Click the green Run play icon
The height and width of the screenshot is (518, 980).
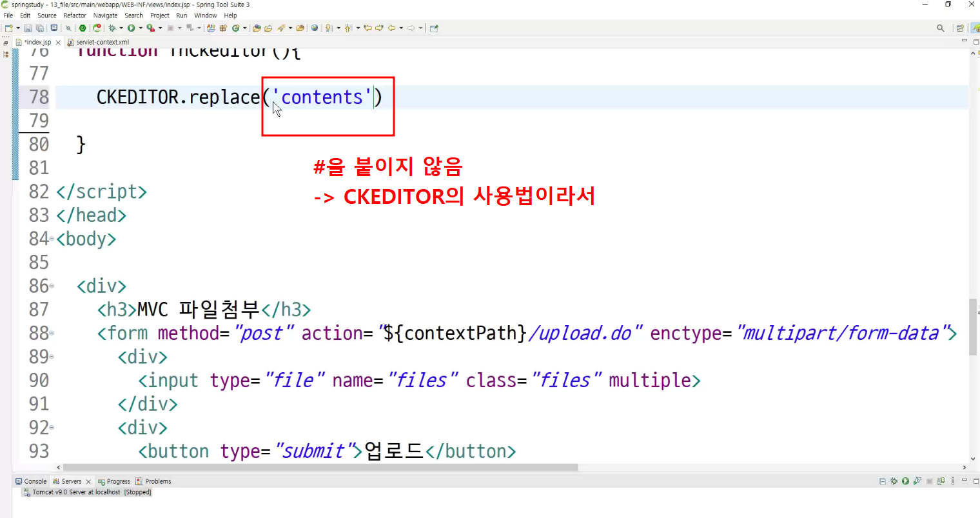click(131, 28)
